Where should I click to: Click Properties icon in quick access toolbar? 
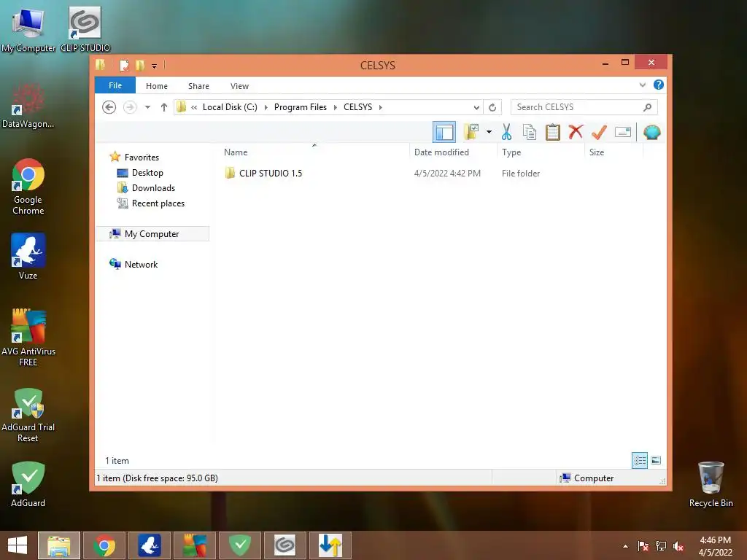pyautogui.click(x=124, y=65)
